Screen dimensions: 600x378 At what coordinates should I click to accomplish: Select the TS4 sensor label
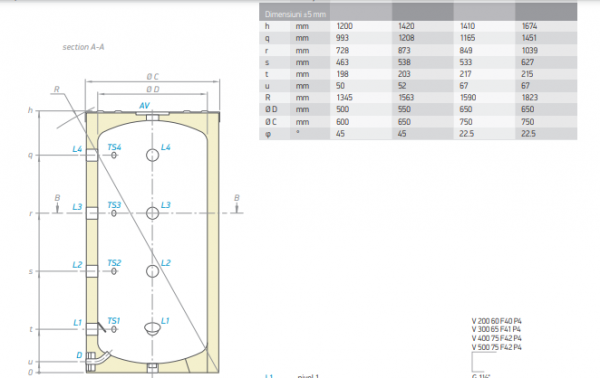click(x=114, y=147)
